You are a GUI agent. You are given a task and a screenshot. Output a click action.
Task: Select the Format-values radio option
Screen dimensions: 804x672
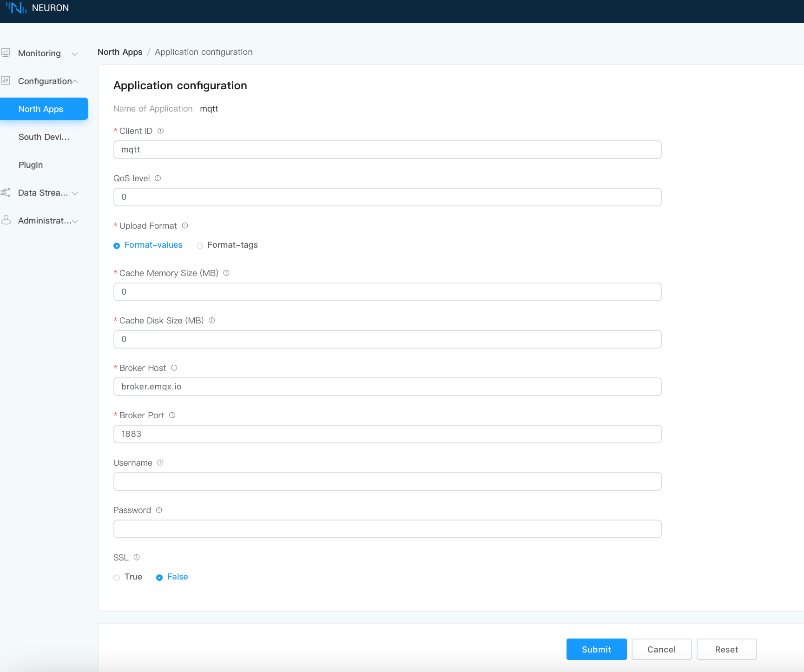(x=117, y=245)
